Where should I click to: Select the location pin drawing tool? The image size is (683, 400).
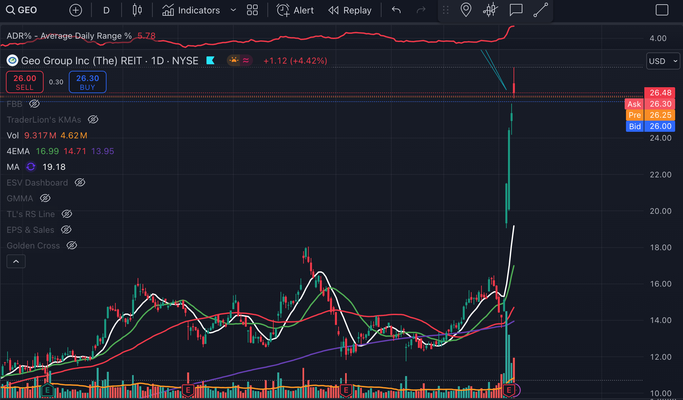click(x=466, y=10)
